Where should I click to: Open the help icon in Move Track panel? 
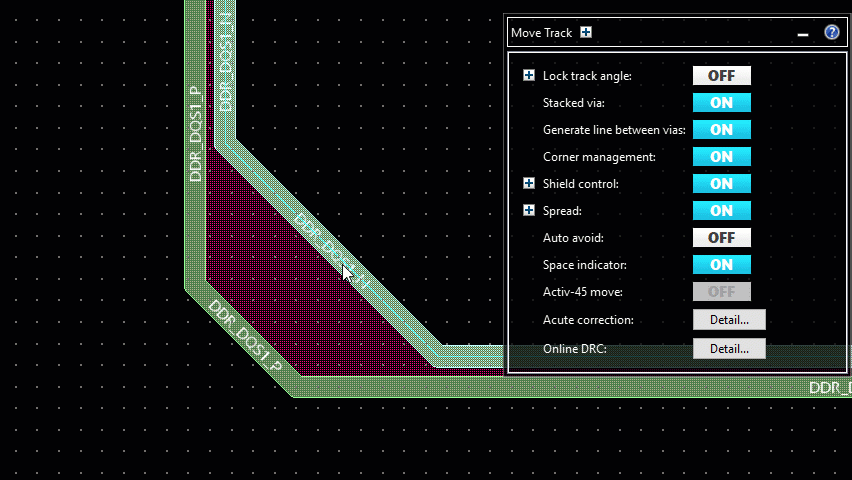[x=831, y=33]
